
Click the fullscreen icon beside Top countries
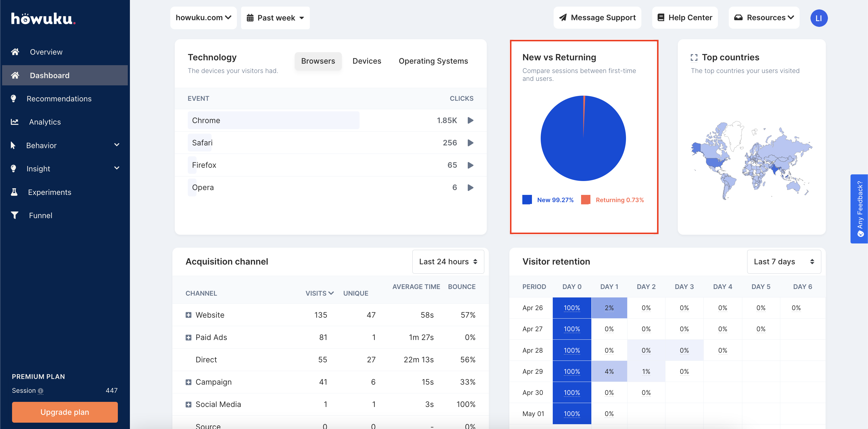[694, 58]
